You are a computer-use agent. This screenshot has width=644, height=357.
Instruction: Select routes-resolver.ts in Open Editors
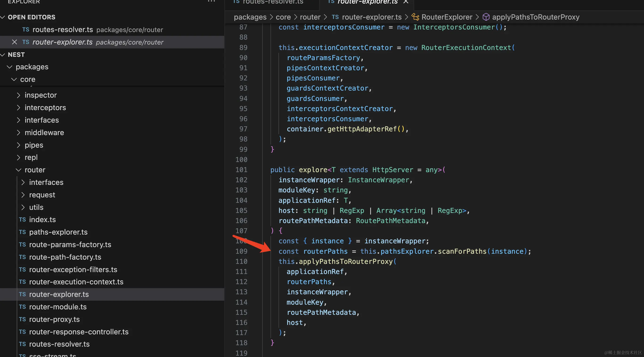coord(62,29)
